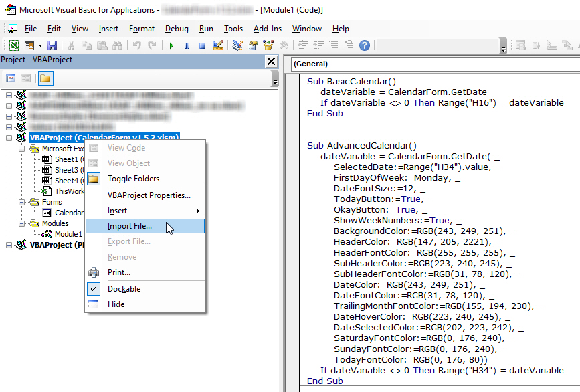The width and height of the screenshot is (580, 392).
Task: Click the View Microsoft Excel toolbar icon
Action: click(14, 45)
